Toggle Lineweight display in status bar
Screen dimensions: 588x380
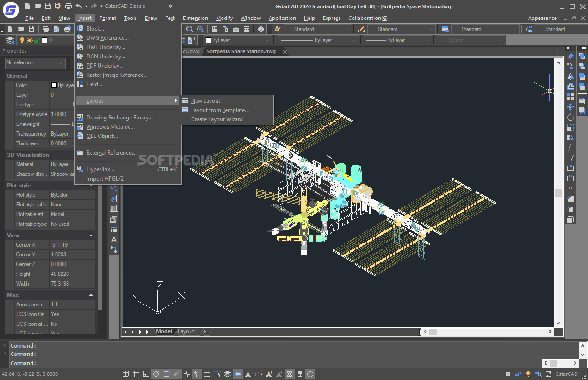(x=207, y=374)
